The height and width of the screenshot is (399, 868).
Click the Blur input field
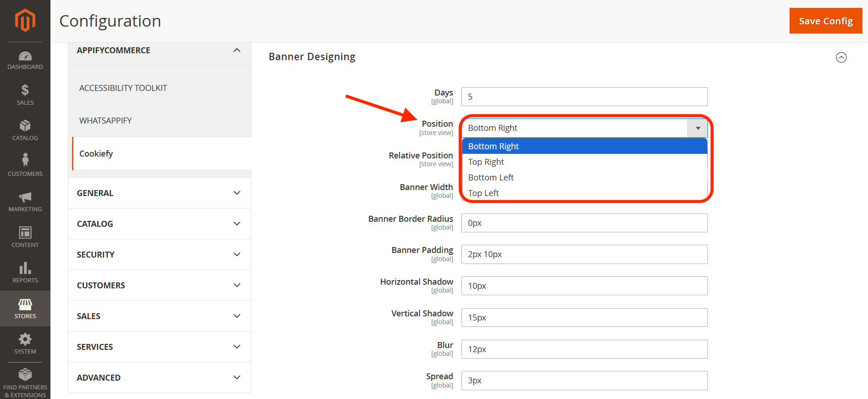tap(584, 349)
